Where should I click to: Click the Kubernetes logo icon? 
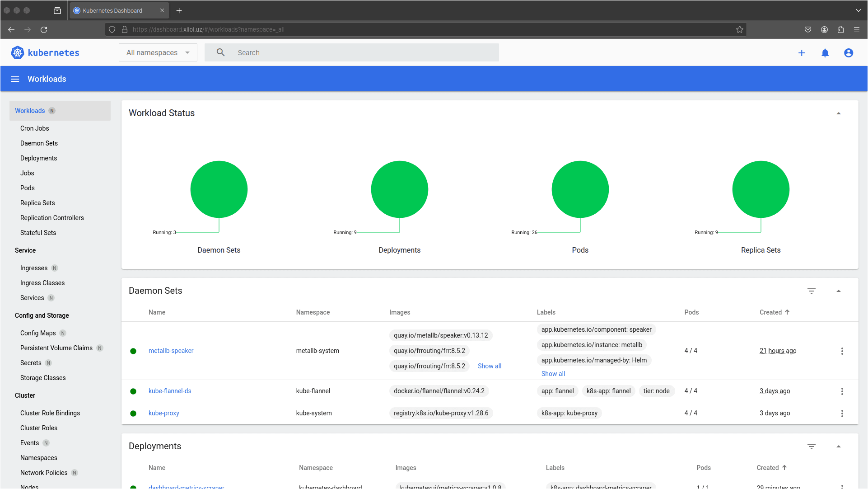[17, 53]
